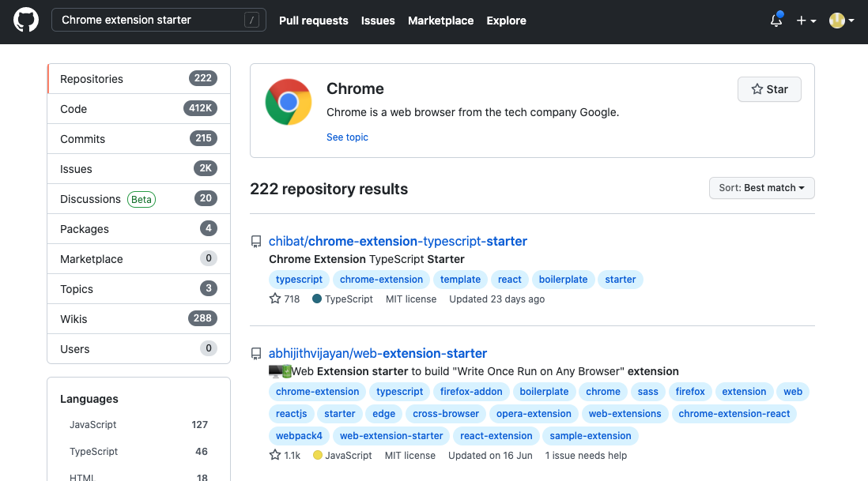
Task: Click the typescript tag under chibat repository
Action: tap(299, 280)
